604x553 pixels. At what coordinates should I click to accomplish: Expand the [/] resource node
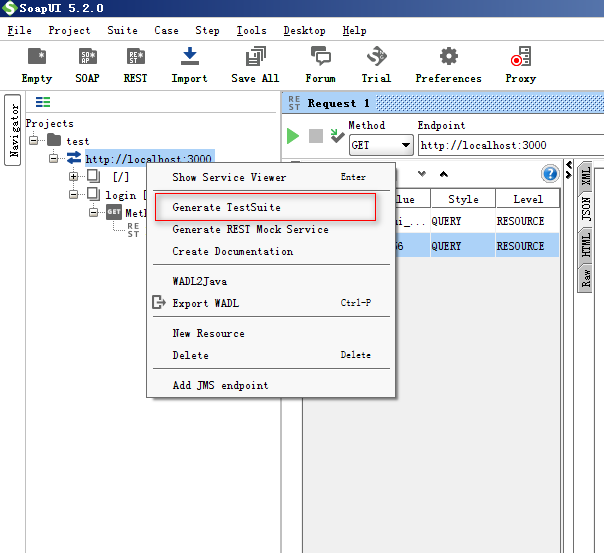coord(73,176)
